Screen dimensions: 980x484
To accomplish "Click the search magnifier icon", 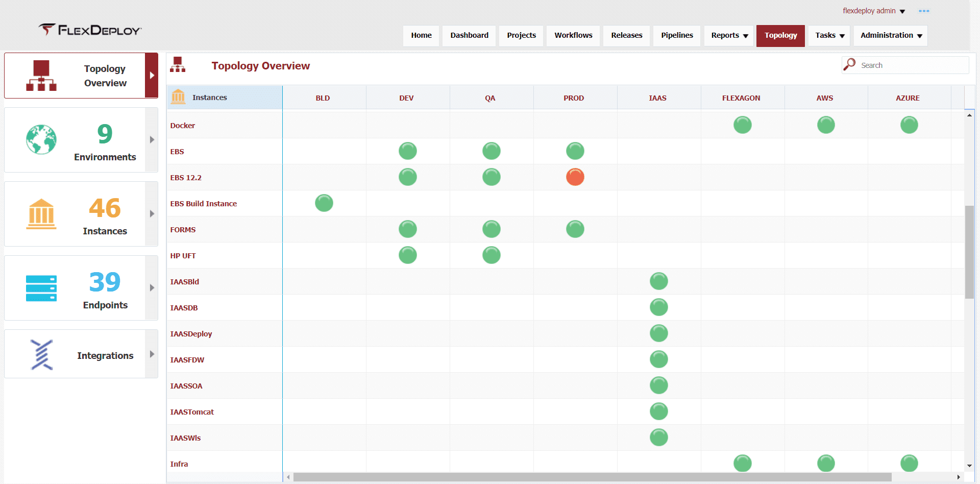I will (x=849, y=65).
